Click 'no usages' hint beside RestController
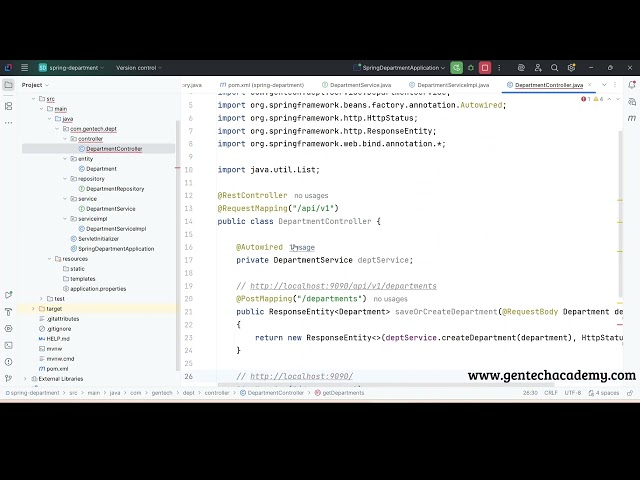The height and width of the screenshot is (480, 640). (311, 196)
